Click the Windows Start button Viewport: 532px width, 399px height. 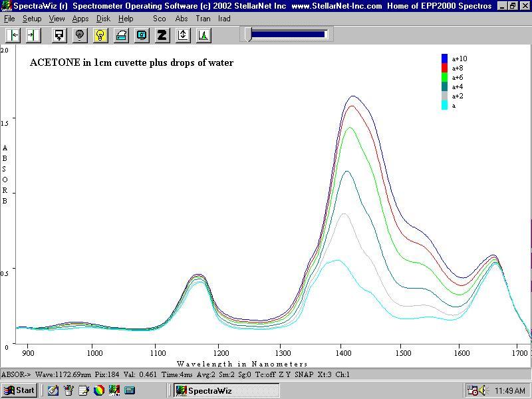click(19, 390)
